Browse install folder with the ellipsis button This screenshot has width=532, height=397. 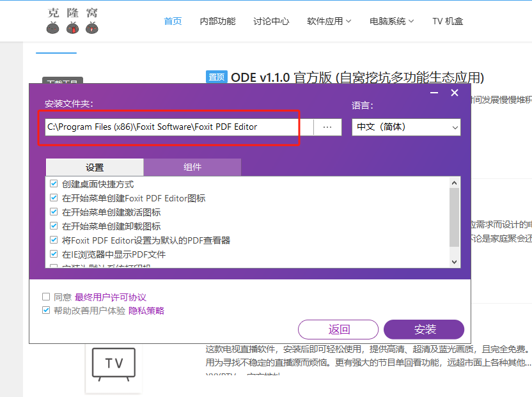point(327,127)
